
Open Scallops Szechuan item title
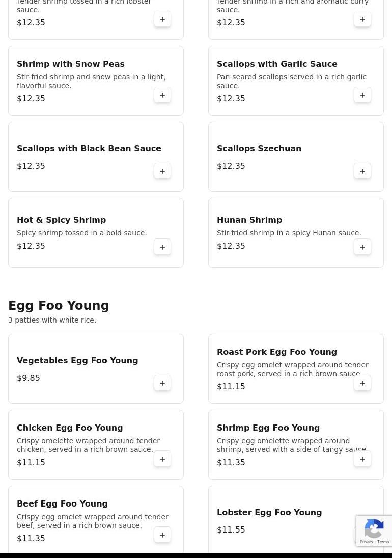259,149
